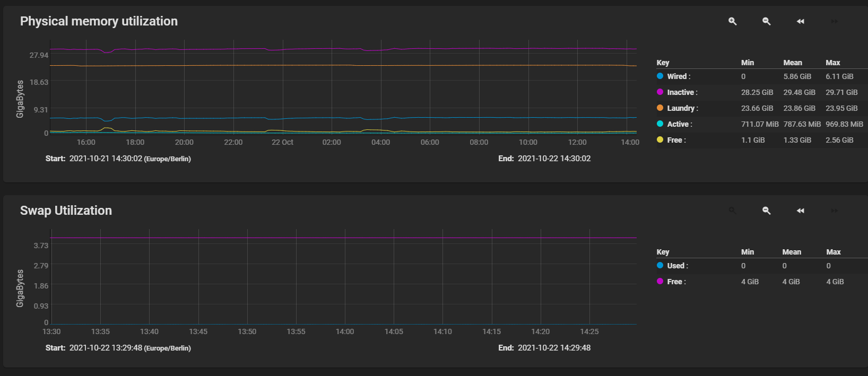Select the Physical memory utilization title
This screenshot has width=868, height=376.
99,21
